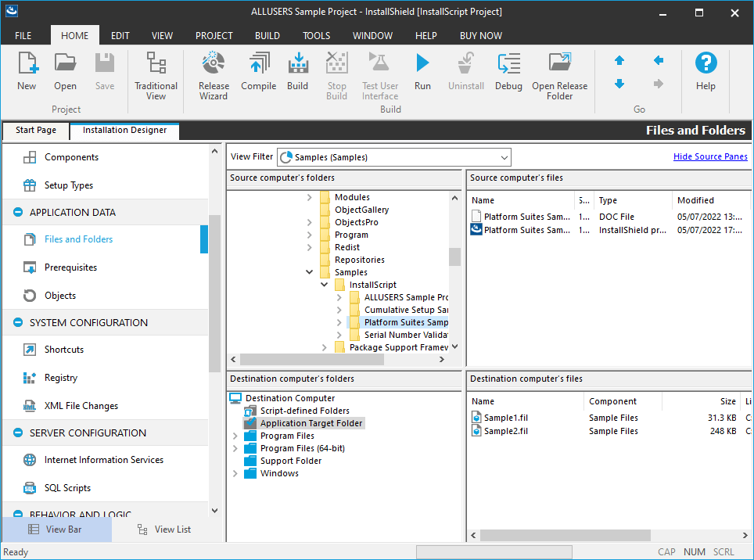This screenshot has height=560, width=754.
Task: Collapse the InstallScript folder in source tree
Action: [324, 284]
